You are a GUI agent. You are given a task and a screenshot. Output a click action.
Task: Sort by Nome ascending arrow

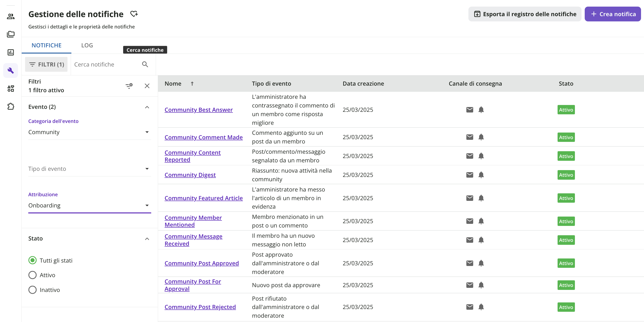(192, 84)
